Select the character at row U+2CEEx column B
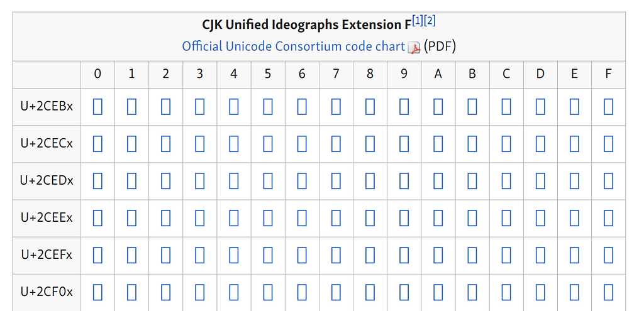The height and width of the screenshot is (311, 644). (472, 218)
